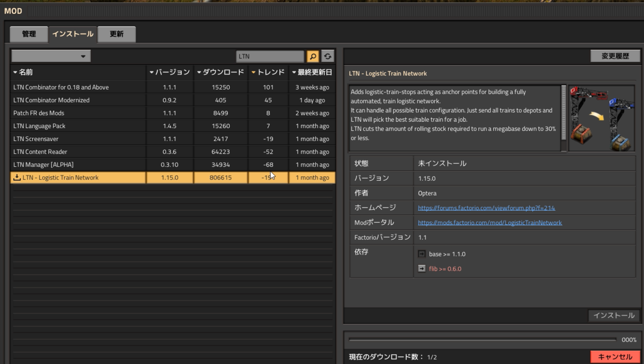Sort by the 最終更新日 column header
The image size is (644, 364).
tap(312, 72)
